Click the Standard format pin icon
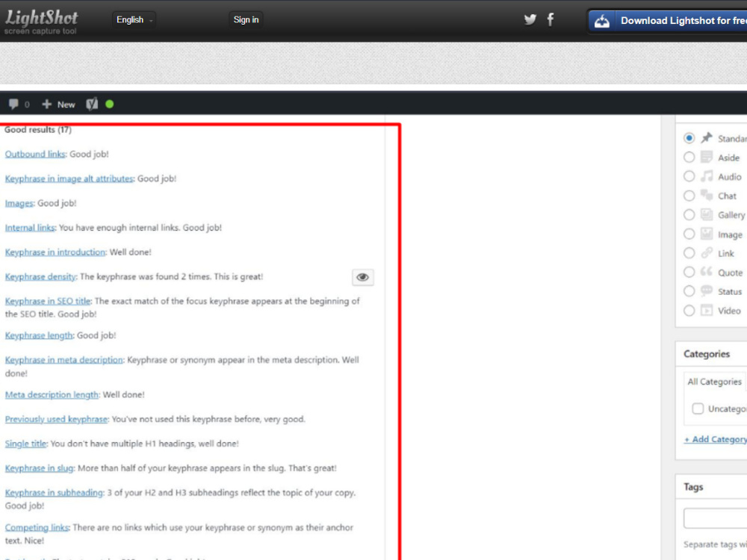 707,138
